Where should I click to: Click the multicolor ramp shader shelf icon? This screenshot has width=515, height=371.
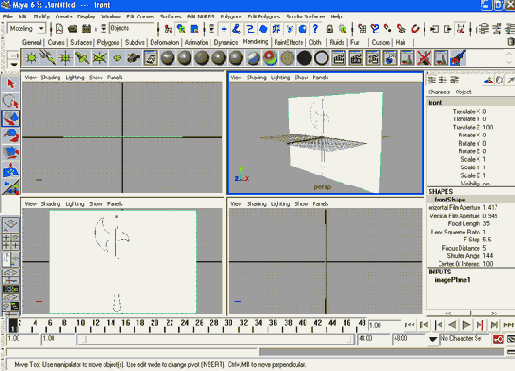click(270, 58)
